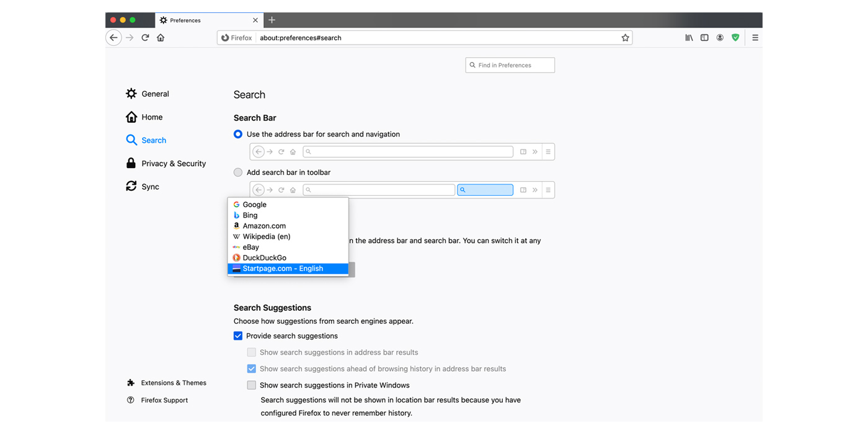This screenshot has width=868, height=434.
Task: Open the Firefox account icon
Action: pyautogui.click(x=720, y=38)
